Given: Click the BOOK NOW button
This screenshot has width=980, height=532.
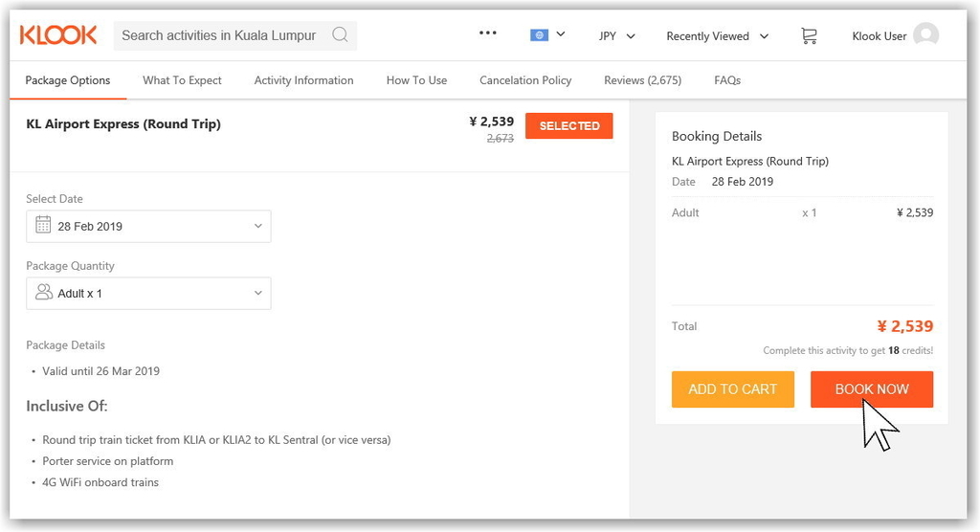Looking at the screenshot, I should tap(871, 388).
